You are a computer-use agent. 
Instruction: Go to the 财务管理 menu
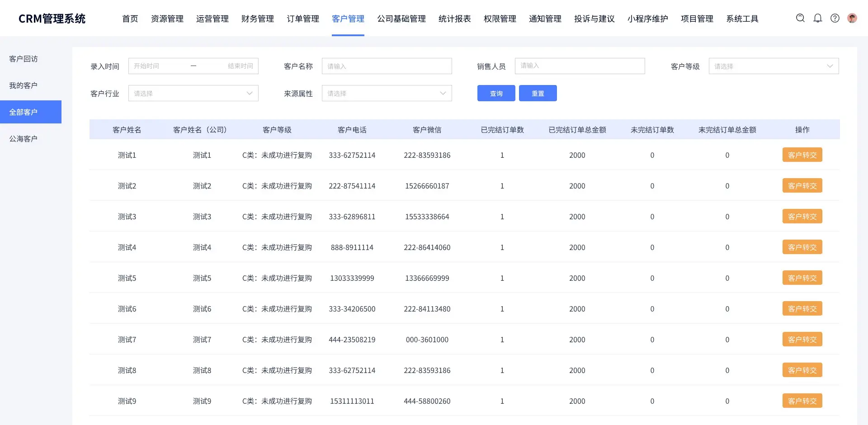pos(258,19)
